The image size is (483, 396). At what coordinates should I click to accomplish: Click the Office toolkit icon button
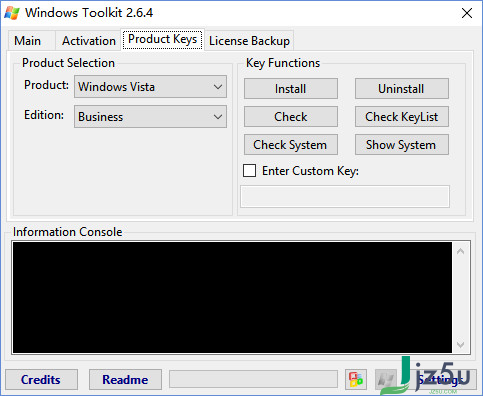(356, 379)
